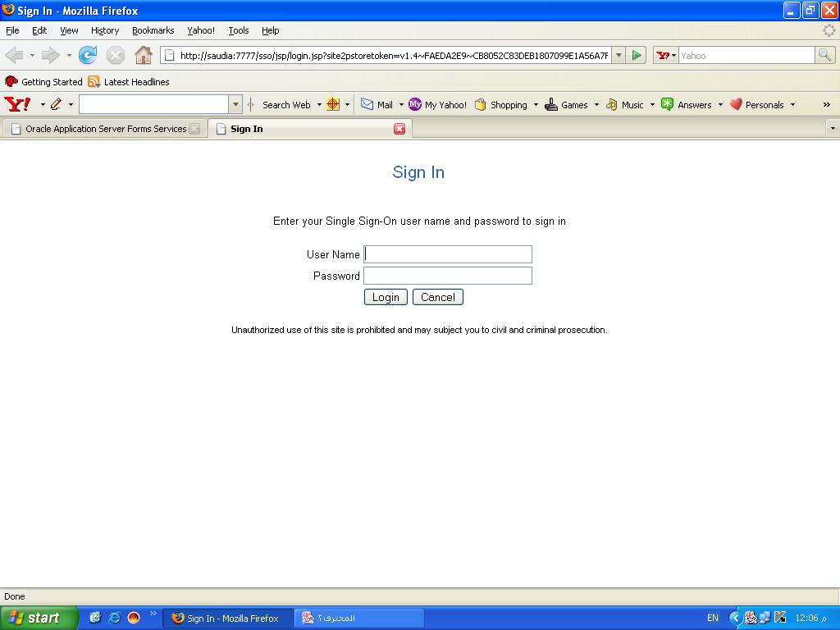The width and height of the screenshot is (840, 630).
Task: Click the Go arrow next to URL bar
Action: point(637,56)
